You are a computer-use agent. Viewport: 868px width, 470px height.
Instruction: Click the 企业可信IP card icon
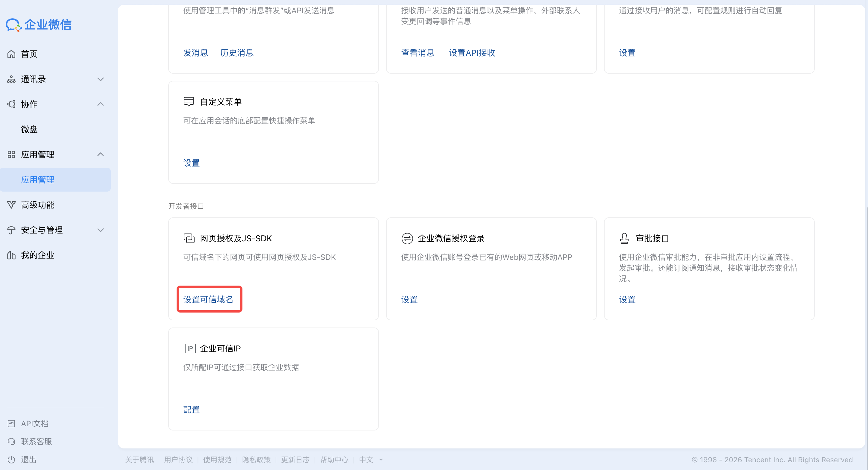click(190, 348)
